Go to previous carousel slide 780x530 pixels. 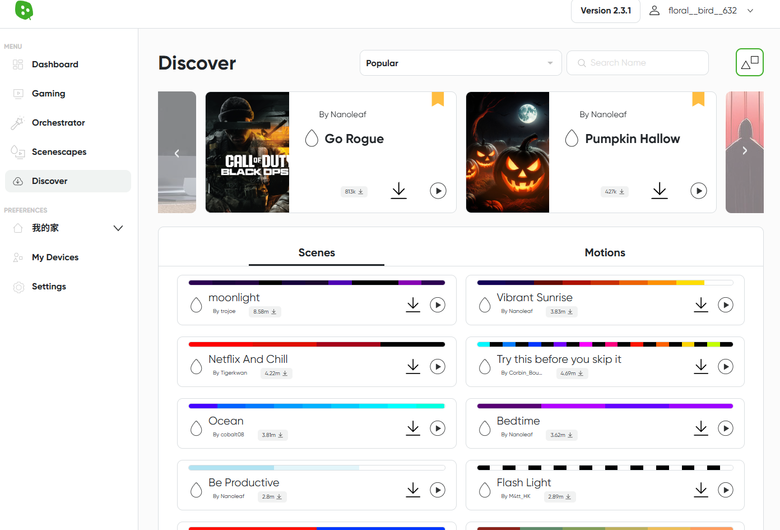[x=177, y=153]
